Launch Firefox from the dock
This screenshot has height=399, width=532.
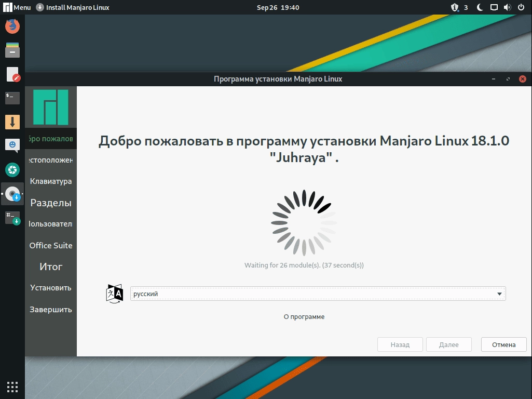(x=12, y=26)
